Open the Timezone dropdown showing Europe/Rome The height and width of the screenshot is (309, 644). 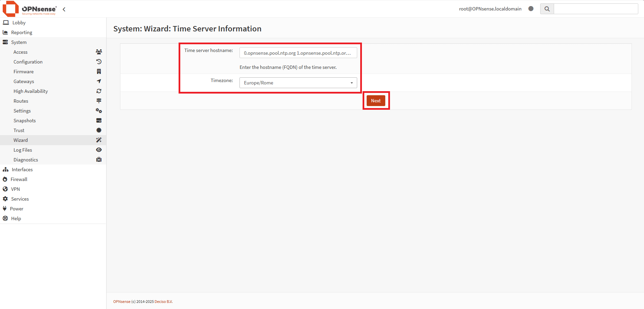click(x=298, y=83)
